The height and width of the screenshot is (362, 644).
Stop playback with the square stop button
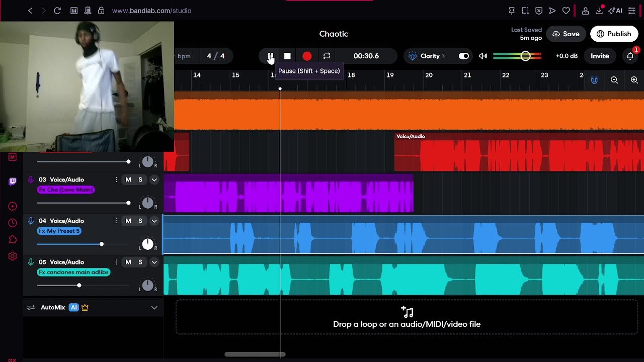[x=287, y=56]
